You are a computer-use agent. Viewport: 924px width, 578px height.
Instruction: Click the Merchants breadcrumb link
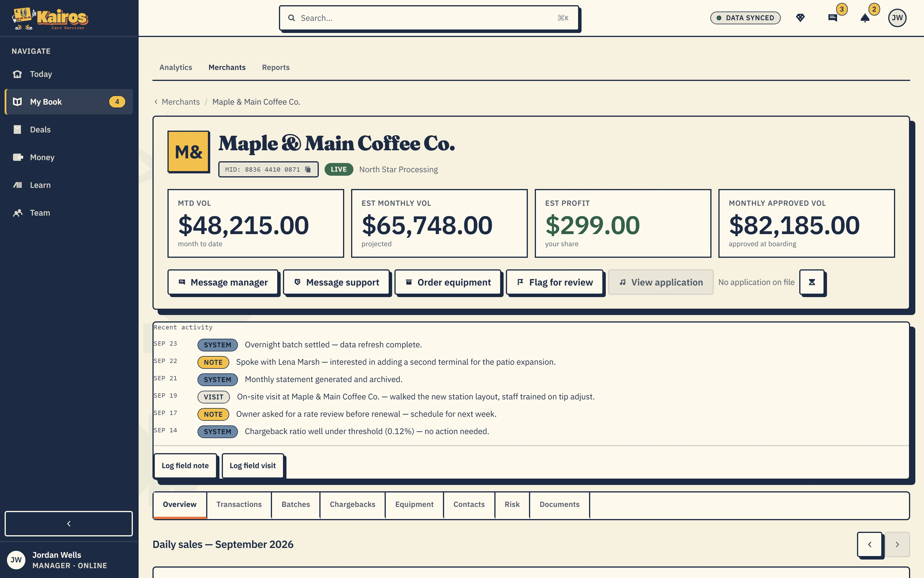(x=180, y=102)
